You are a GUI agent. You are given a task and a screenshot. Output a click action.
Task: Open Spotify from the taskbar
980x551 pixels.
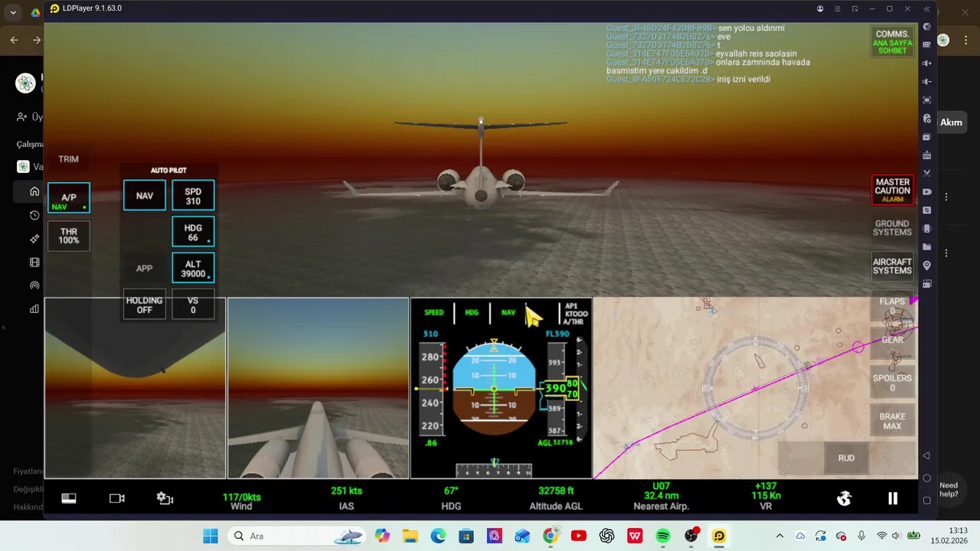click(663, 536)
